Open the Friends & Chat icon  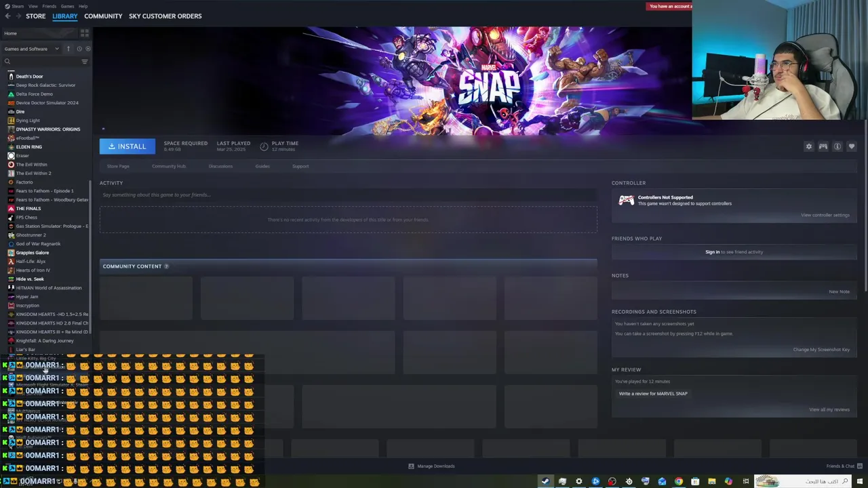[860, 466]
